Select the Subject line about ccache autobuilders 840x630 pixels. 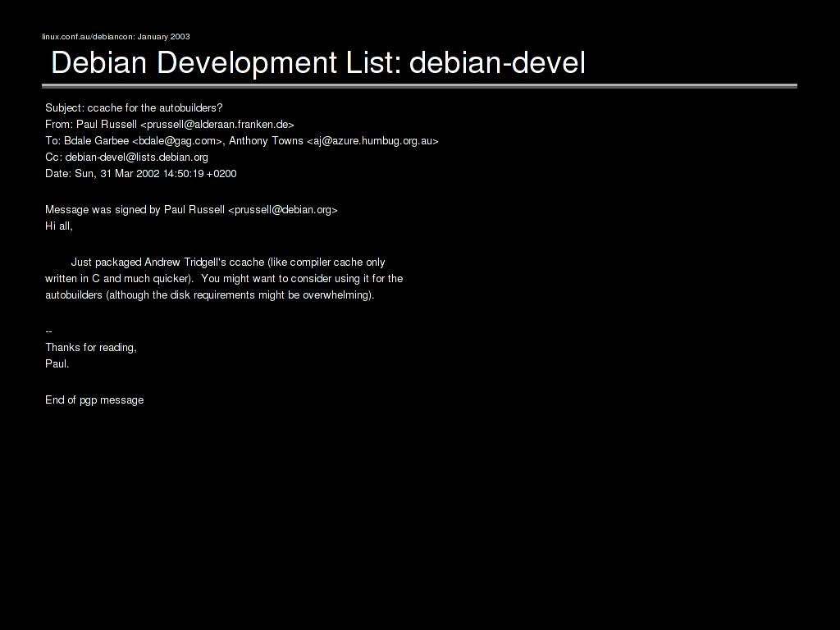(134, 108)
